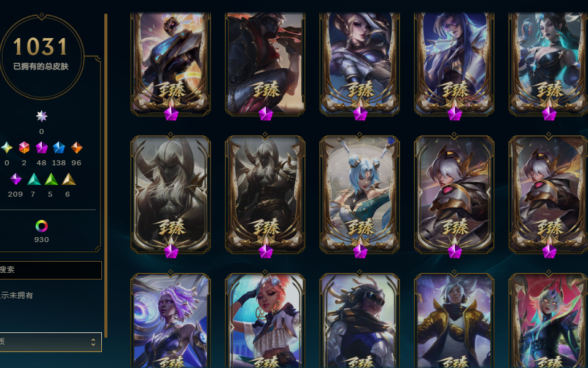Image resolution: width=588 pixels, height=368 pixels.
Task: Click the gold triangle icon above 6
Action: tap(68, 179)
